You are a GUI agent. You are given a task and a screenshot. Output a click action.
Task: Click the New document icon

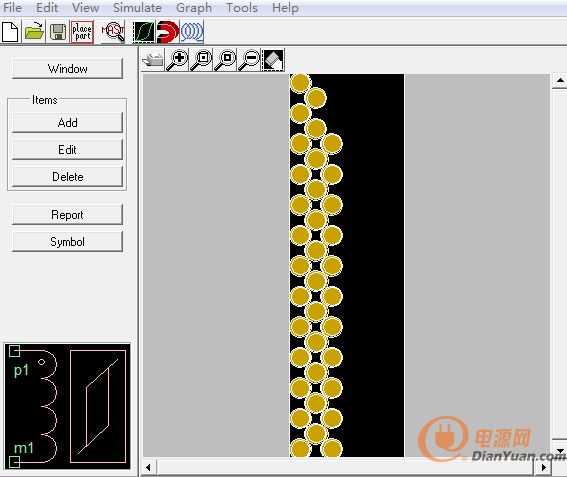[x=10, y=32]
